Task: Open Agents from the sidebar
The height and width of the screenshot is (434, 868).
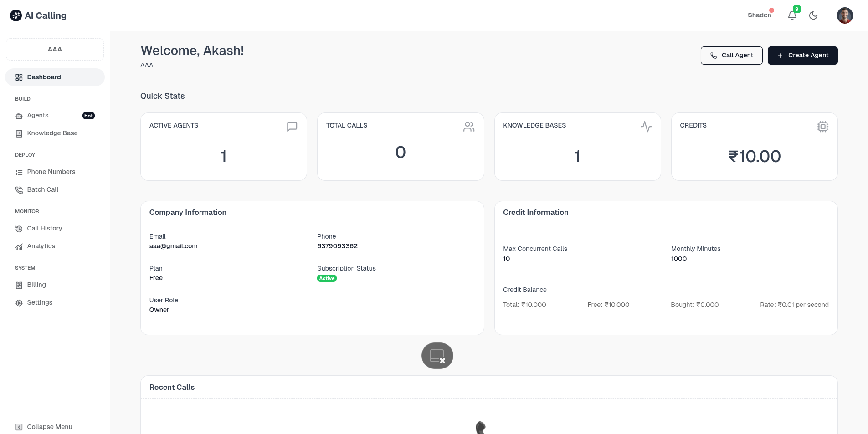Action: click(38, 116)
